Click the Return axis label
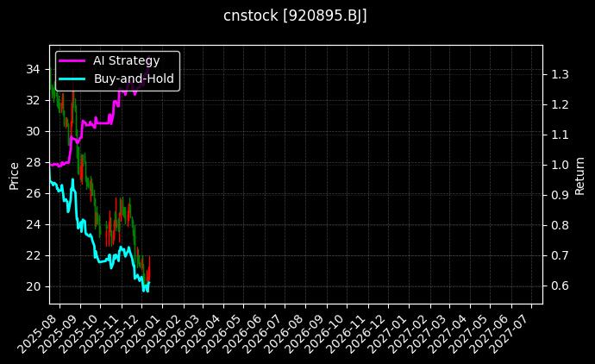595x364 pixels. pos(579,175)
